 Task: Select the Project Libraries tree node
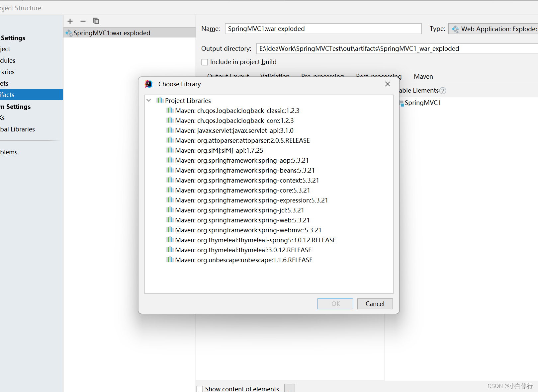(188, 101)
